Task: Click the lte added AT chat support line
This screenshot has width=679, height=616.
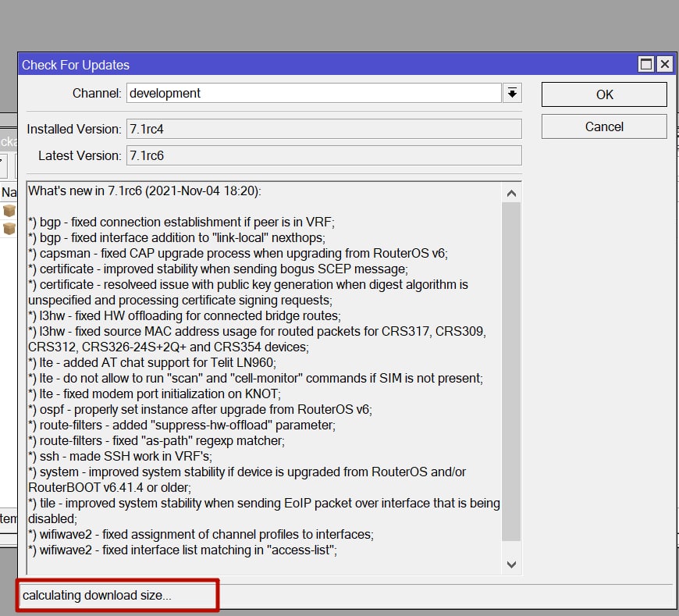Action: click(152, 362)
